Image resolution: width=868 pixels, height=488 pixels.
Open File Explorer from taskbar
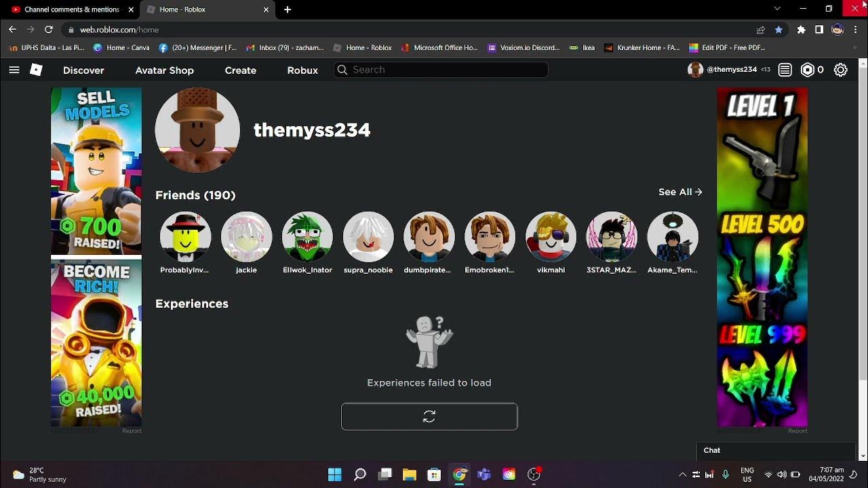point(410,474)
